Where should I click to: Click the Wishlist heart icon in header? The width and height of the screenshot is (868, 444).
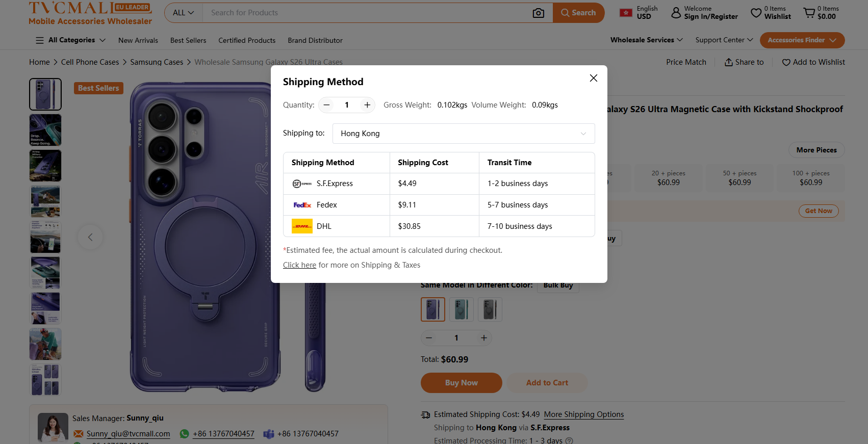(x=756, y=13)
